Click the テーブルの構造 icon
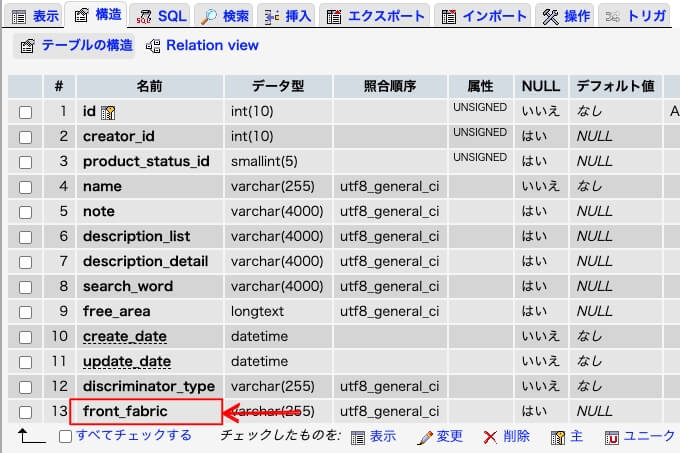 point(27,46)
